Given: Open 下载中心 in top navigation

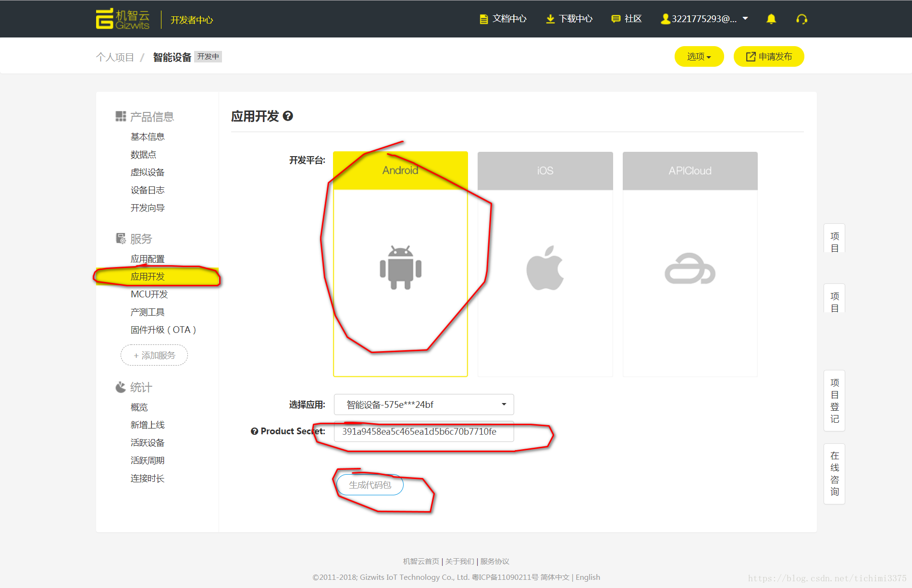Looking at the screenshot, I should coord(569,19).
